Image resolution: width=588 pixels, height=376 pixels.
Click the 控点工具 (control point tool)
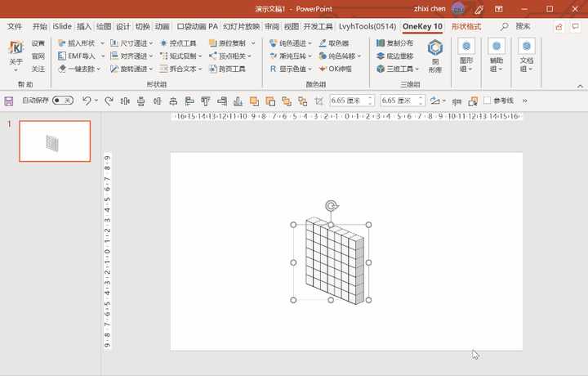(179, 43)
